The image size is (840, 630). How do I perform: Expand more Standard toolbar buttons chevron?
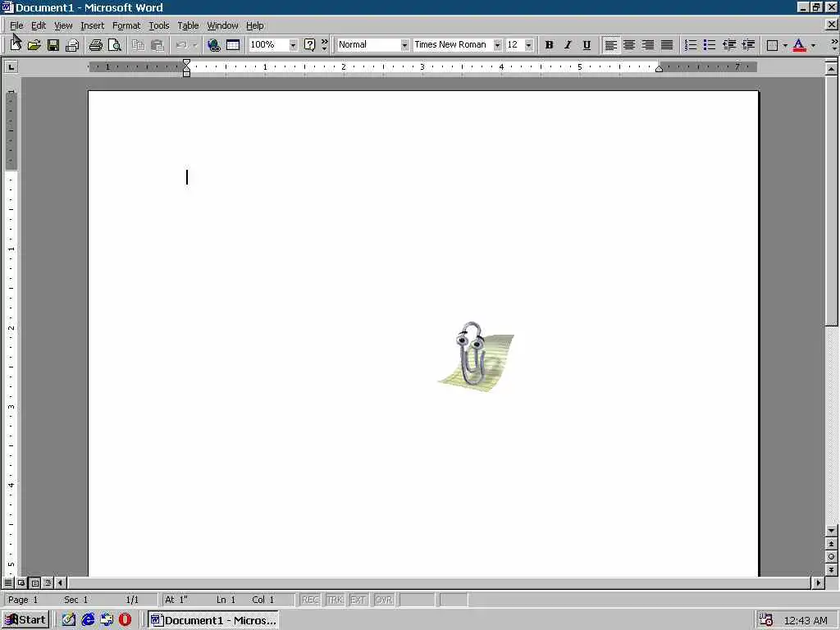(324, 45)
